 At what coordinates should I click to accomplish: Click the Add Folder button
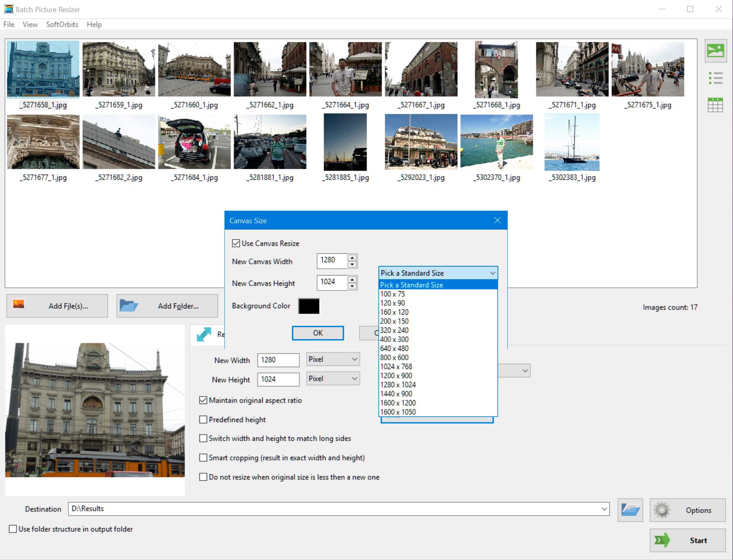(167, 306)
